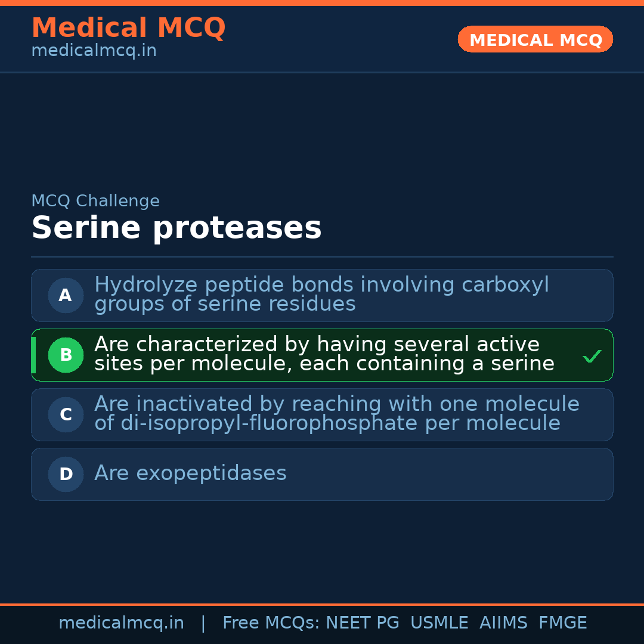Open the medicalmcq.in link under the header title
Image resolution: width=644 pixels, height=644 pixels.
click(94, 51)
